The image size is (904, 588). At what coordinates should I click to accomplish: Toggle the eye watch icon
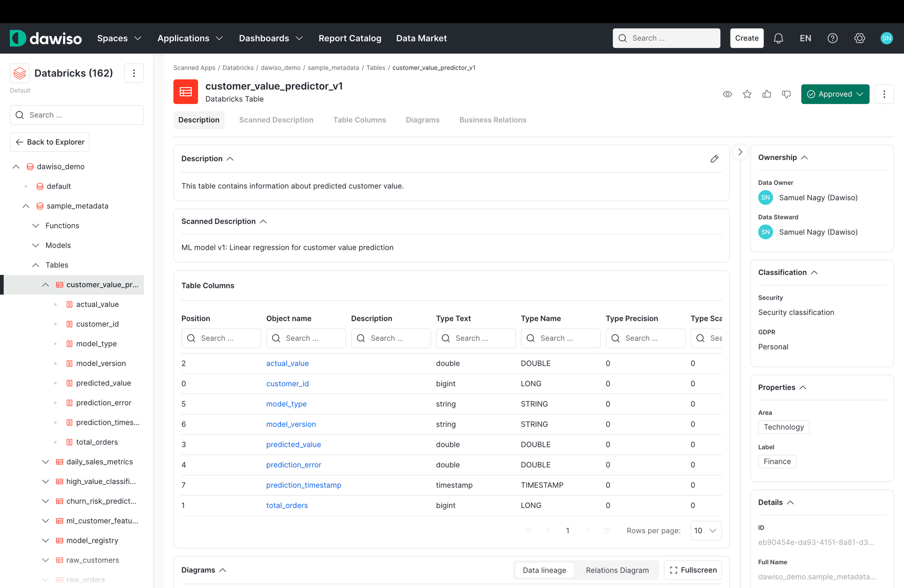pyautogui.click(x=727, y=94)
